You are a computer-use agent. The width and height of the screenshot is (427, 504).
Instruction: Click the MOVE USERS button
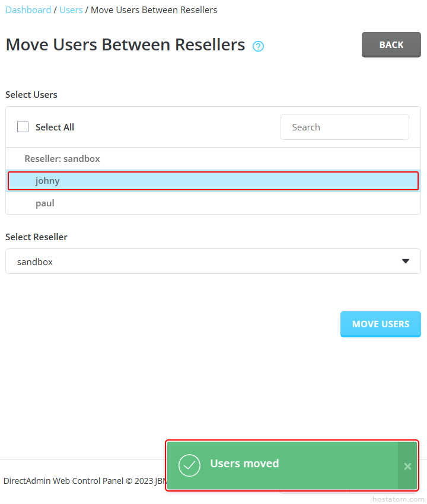pos(381,324)
